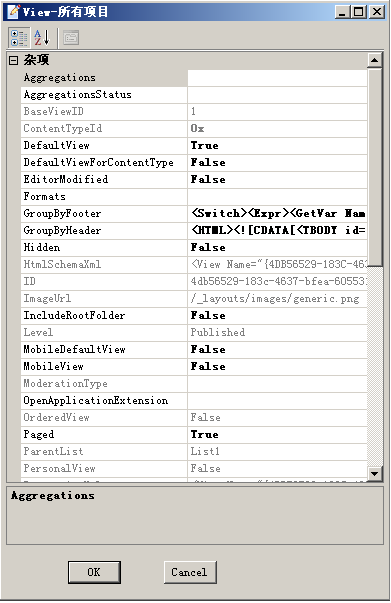Click the scrollbar up arrow
This screenshot has height=603, width=391.
coord(374,60)
